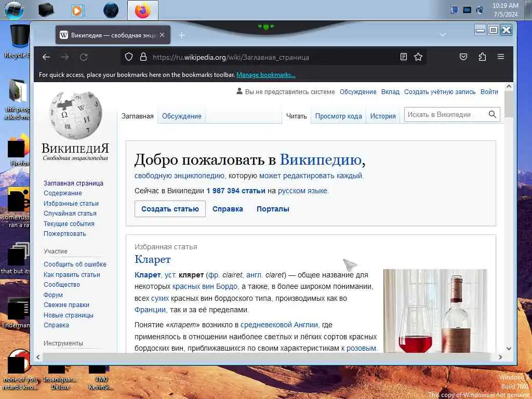Click the network monitor tray icon
Screen dimensions: 532x399
[x=467, y=10]
